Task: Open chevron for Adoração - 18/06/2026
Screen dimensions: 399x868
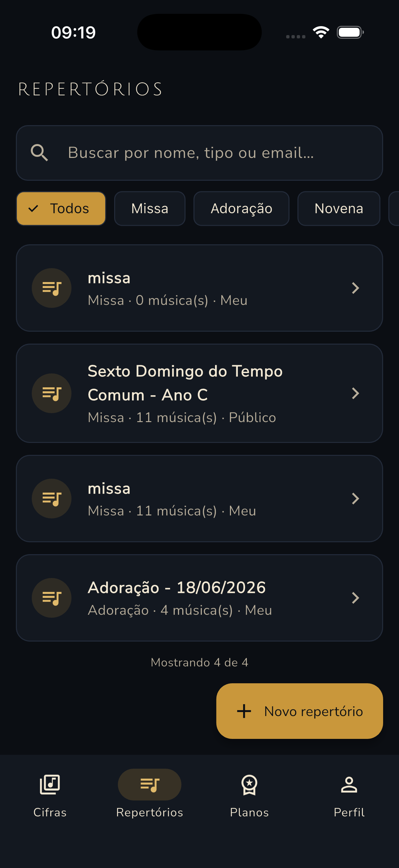Action: pos(356,598)
